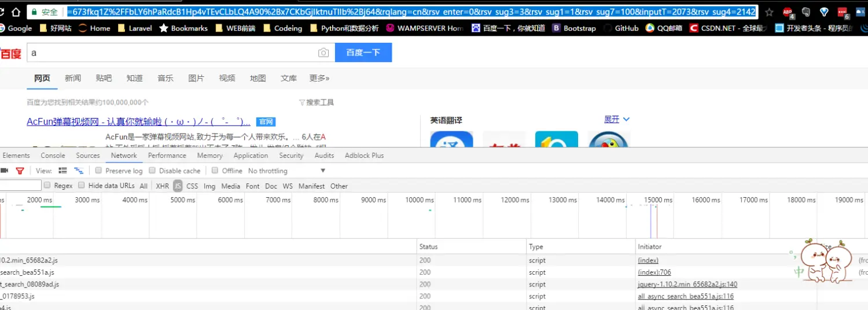Image resolution: width=868 pixels, height=310 pixels.
Task: Open the 好网站 bookmark folder
Action: tap(55, 28)
